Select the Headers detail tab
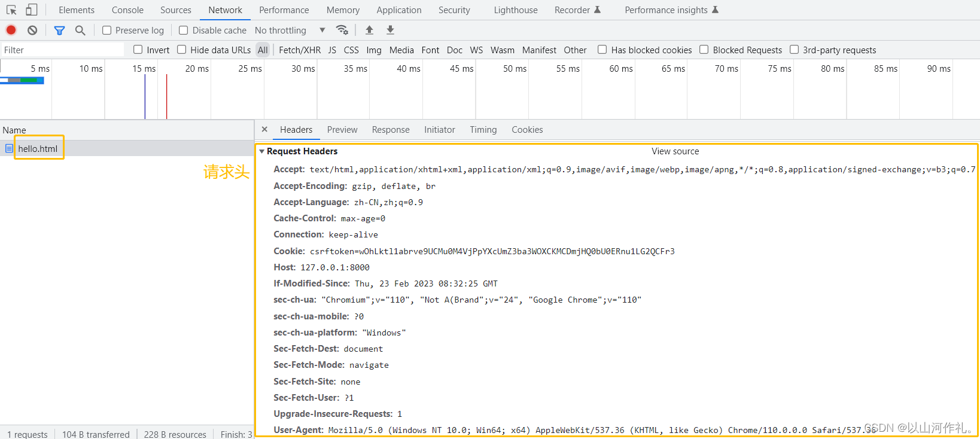The width and height of the screenshot is (980, 439). [x=296, y=130]
